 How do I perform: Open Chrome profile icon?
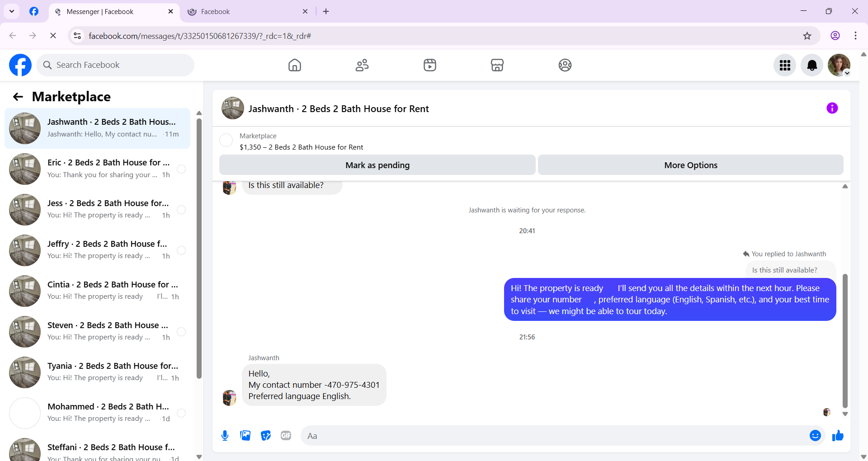click(835, 36)
